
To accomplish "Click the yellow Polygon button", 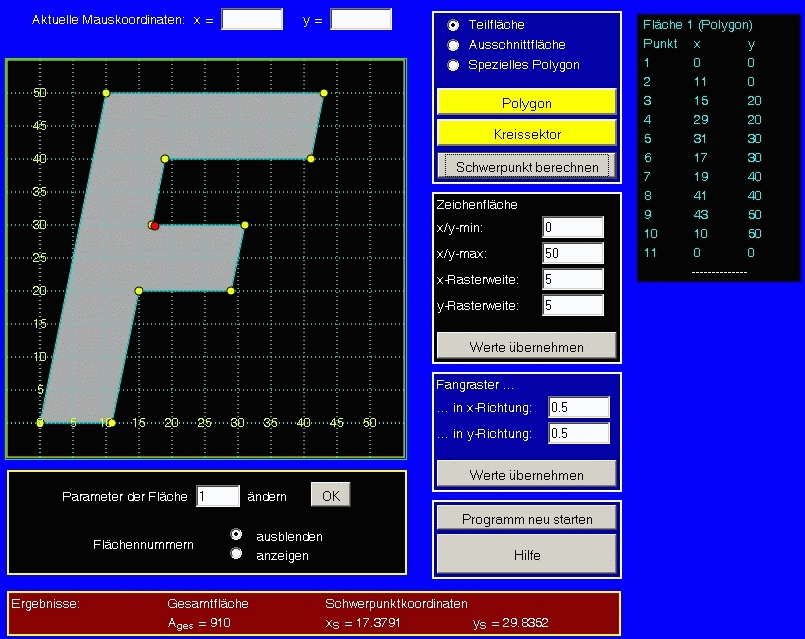I will click(x=527, y=103).
